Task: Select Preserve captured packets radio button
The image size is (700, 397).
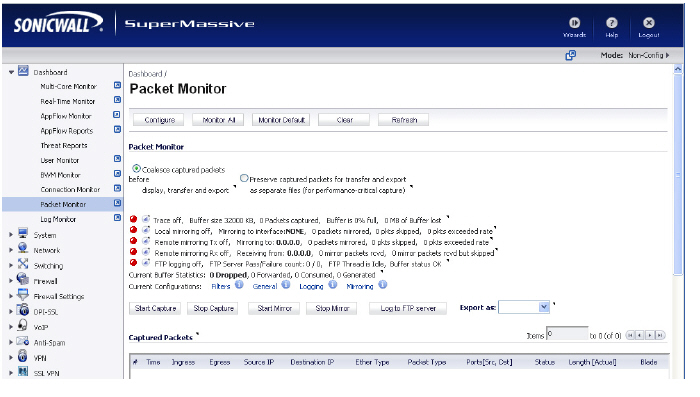Action: [244, 178]
